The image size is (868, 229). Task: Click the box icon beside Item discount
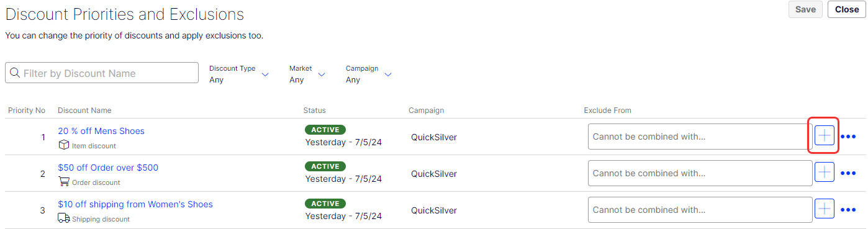(x=63, y=145)
